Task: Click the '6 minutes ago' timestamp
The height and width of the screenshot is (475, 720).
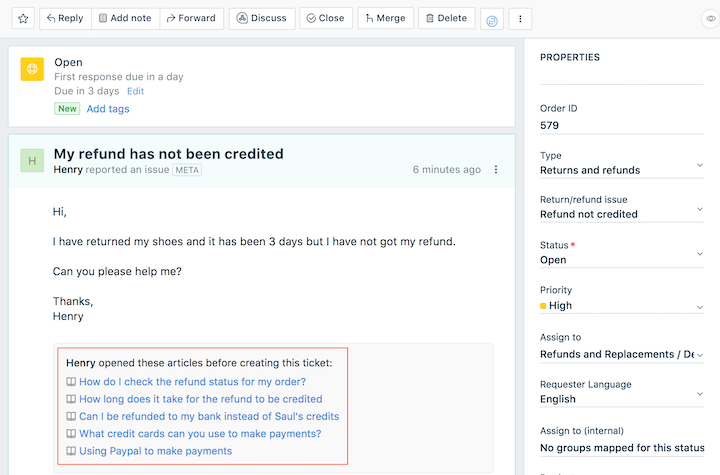Action: [446, 170]
